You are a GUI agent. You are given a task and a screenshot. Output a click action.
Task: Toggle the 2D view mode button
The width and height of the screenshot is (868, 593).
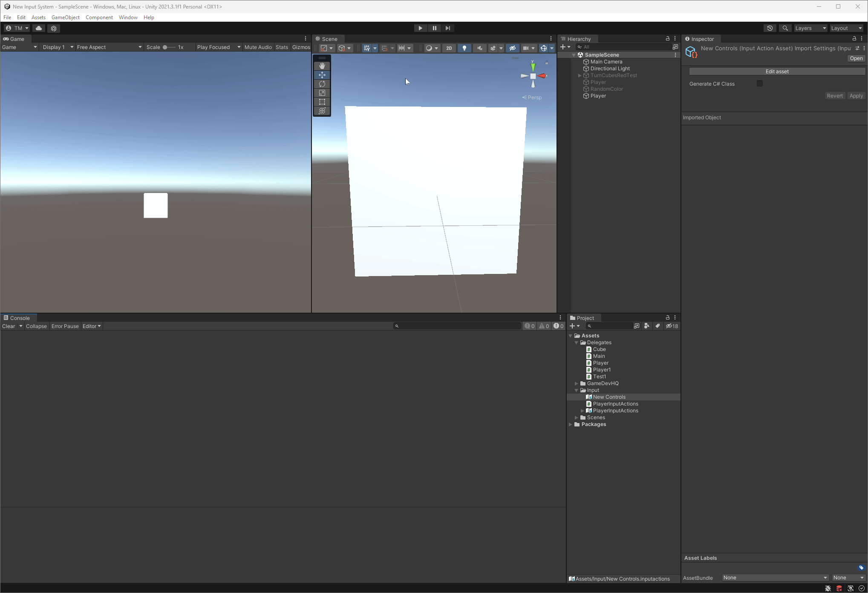[x=449, y=48]
